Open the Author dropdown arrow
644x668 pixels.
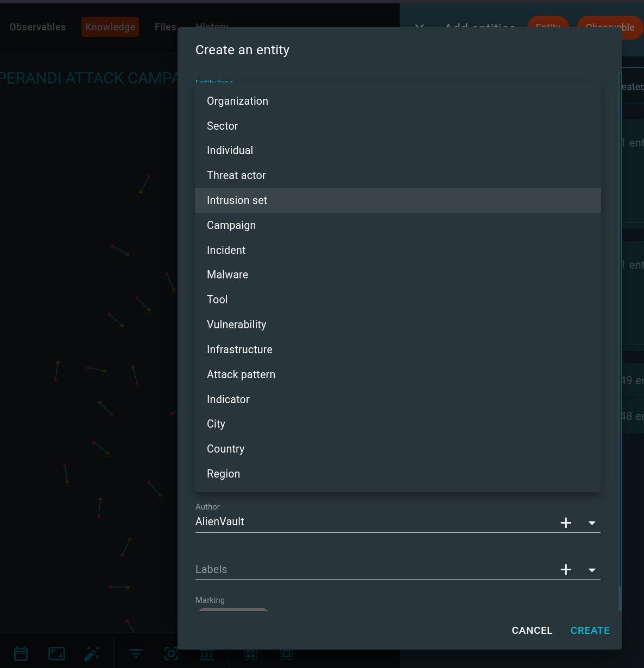pyautogui.click(x=592, y=523)
